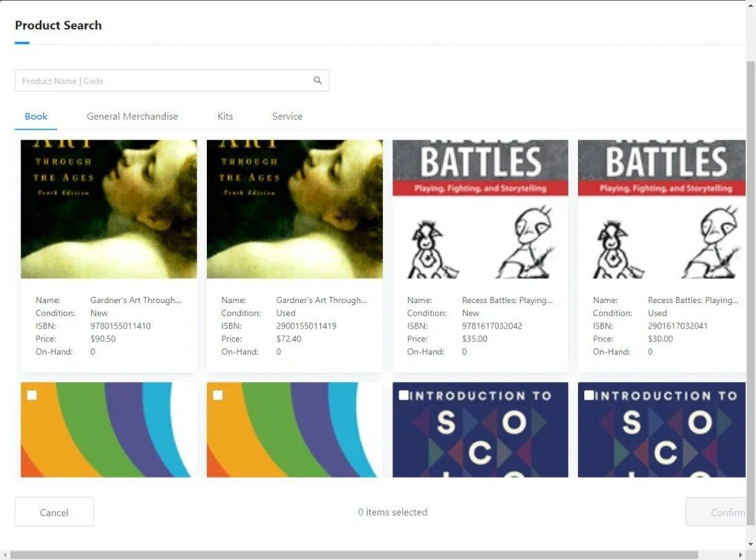Click the 0 items selected label
The image size is (756, 560).
[392, 512]
